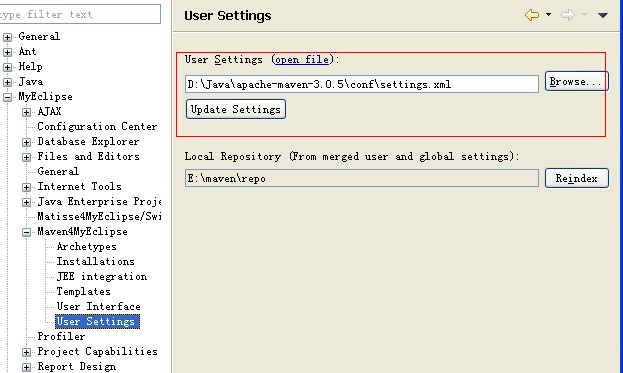The height and width of the screenshot is (373, 623).
Task: Collapse the MyEclipse tree node
Action: 7,97
